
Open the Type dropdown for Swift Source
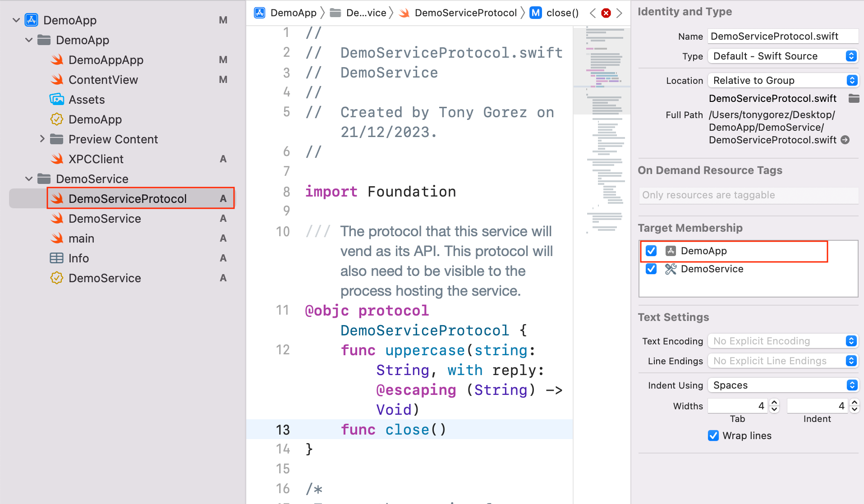pos(783,56)
